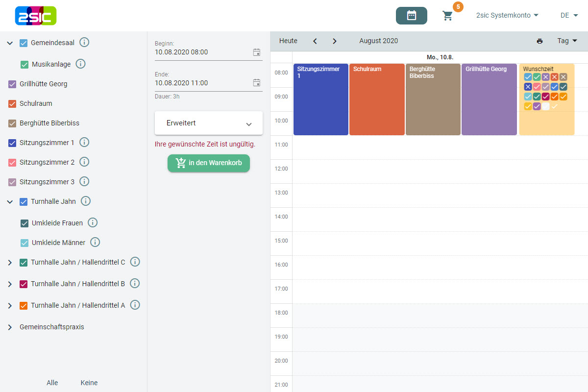Click the Heute button

(288, 41)
